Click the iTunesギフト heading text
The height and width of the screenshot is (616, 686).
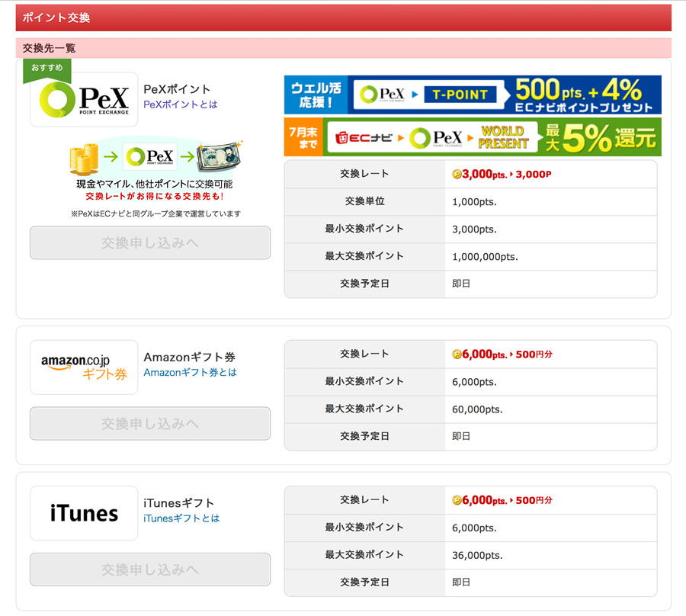coord(178,503)
